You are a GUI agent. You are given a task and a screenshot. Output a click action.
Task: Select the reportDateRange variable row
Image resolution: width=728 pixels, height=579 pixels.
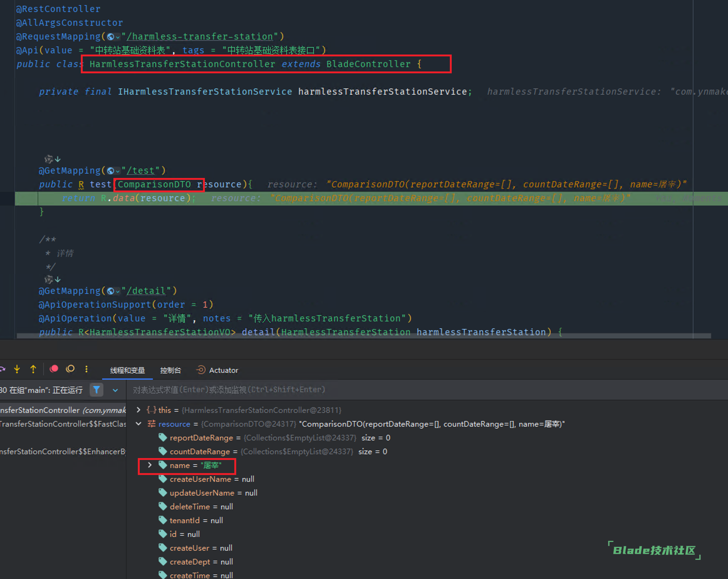click(427, 438)
